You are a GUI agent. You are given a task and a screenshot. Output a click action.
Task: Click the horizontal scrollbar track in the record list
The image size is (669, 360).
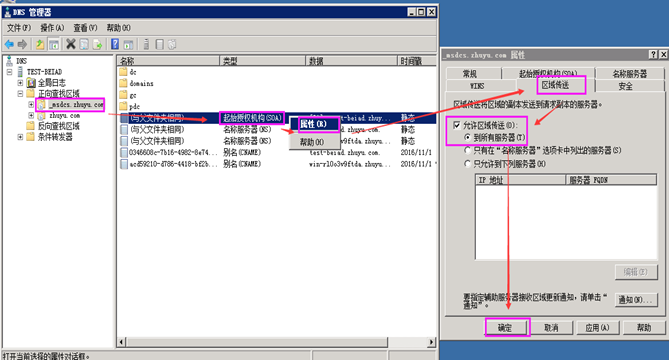click(x=407, y=342)
